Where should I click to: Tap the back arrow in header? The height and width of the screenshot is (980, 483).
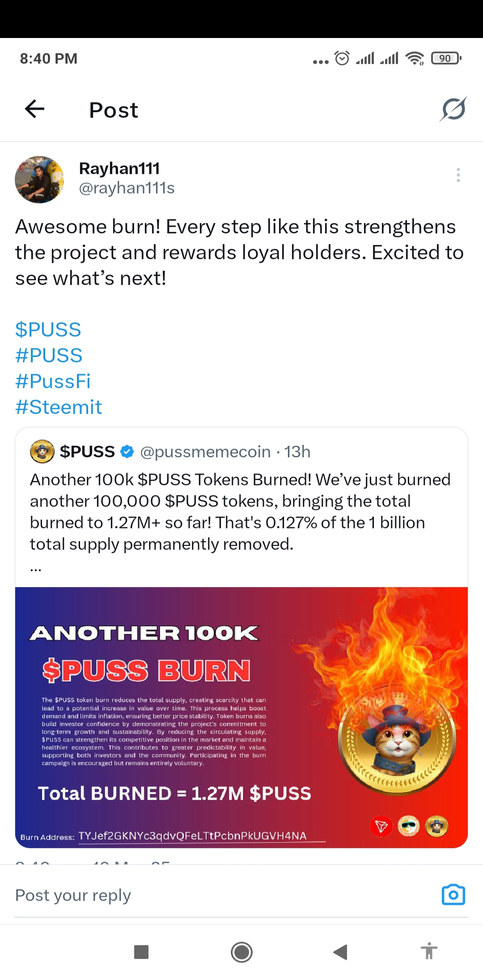point(35,109)
